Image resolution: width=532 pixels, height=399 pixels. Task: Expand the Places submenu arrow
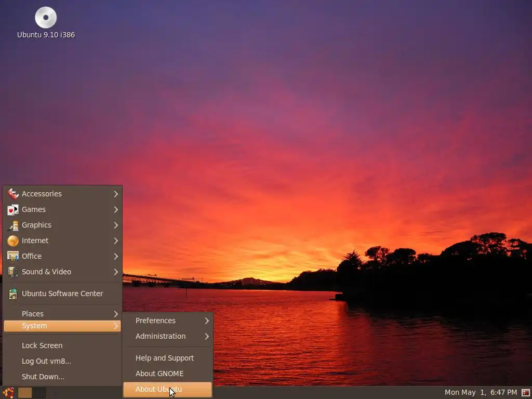[x=116, y=314]
